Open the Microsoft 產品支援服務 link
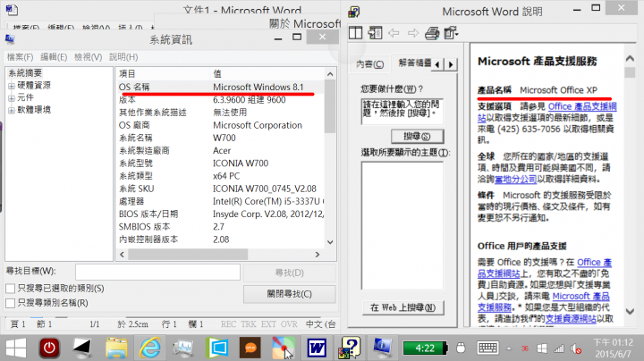The image size is (644, 361). tap(544, 301)
